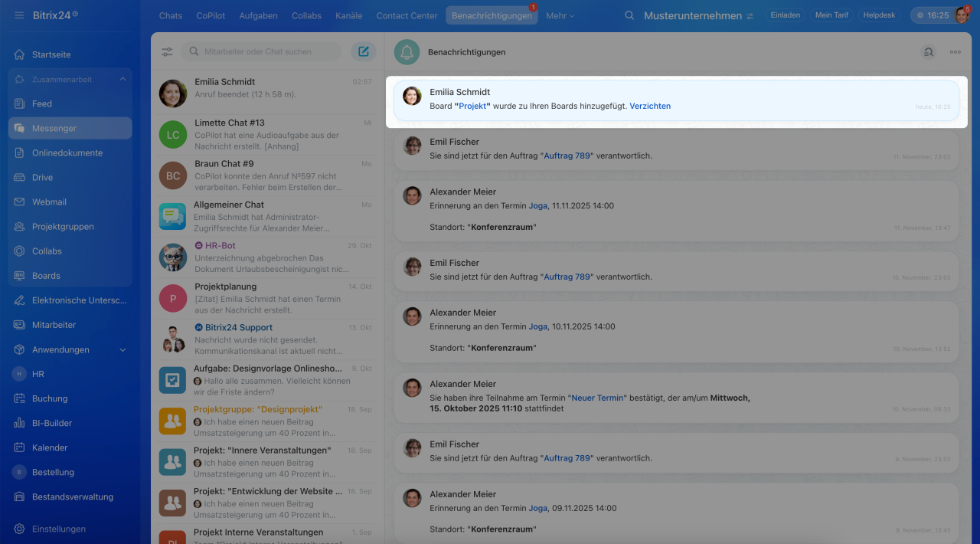This screenshot has width=980, height=544.
Task: Open Onlinedokumente in sidebar
Action: pyautogui.click(x=70, y=153)
